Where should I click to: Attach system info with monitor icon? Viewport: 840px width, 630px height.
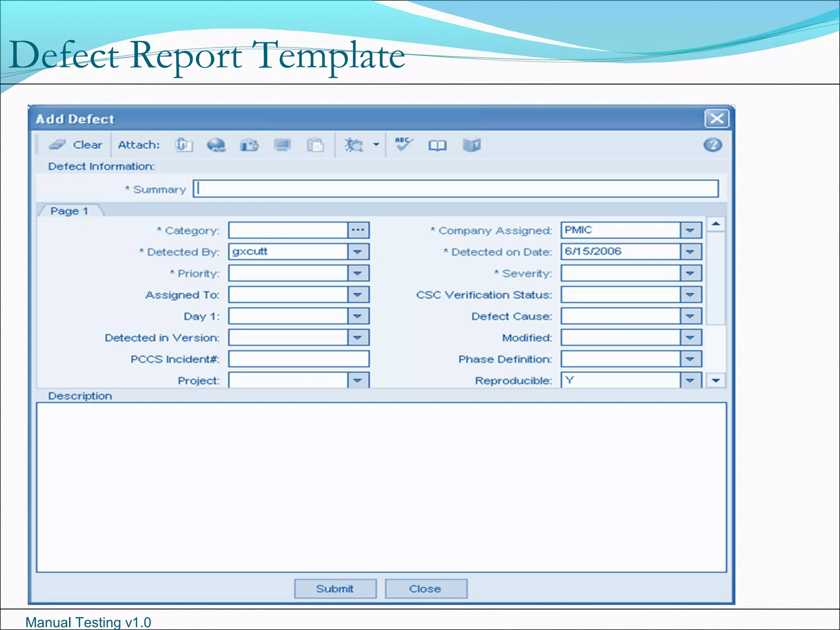pos(283,145)
